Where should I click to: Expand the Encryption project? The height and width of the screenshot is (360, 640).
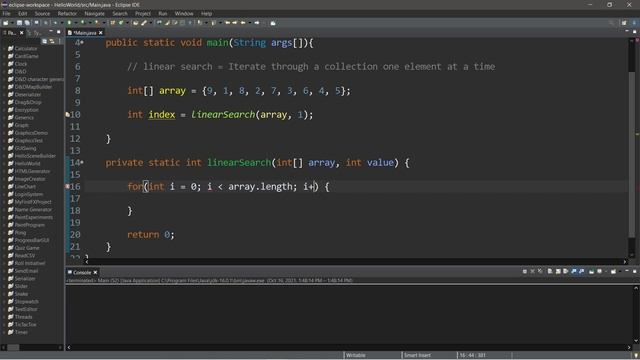coord(4,110)
